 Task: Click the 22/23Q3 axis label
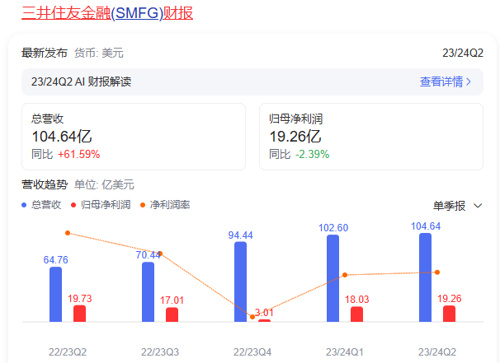point(160,352)
